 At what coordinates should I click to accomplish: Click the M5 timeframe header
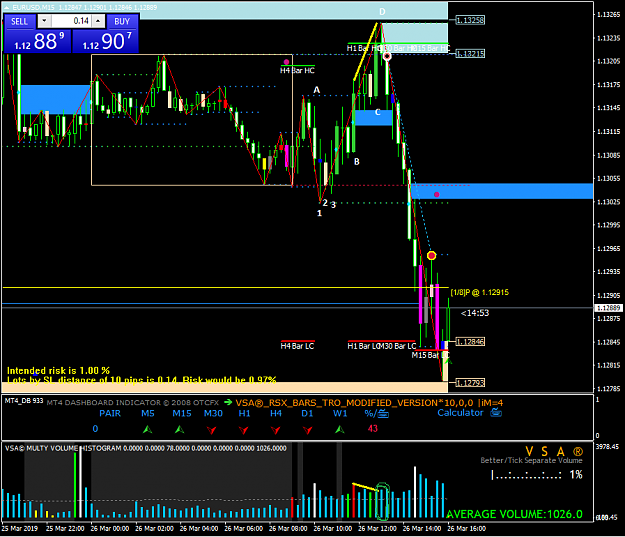point(147,413)
